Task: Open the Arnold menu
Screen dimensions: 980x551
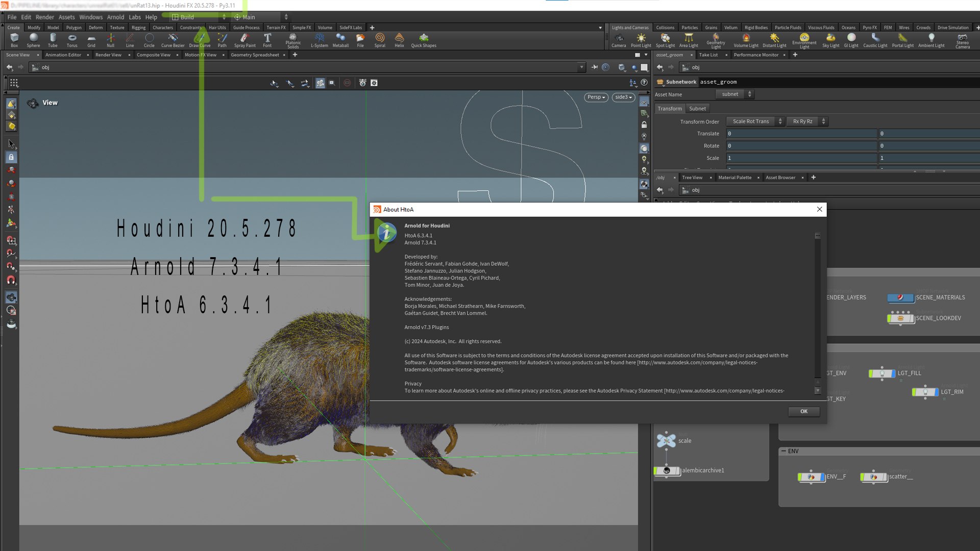Action: coord(115,17)
